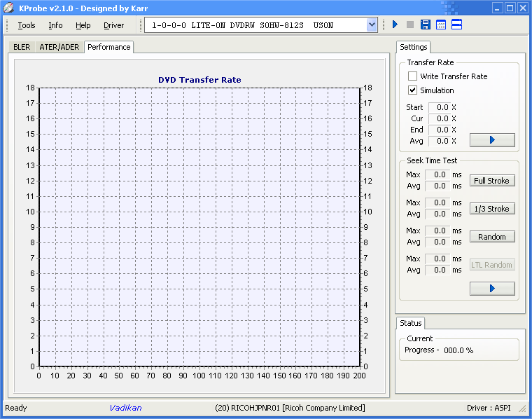Click the Save floppy disk icon
The height and width of the screenshot is (419, 532).
point(425,25)
